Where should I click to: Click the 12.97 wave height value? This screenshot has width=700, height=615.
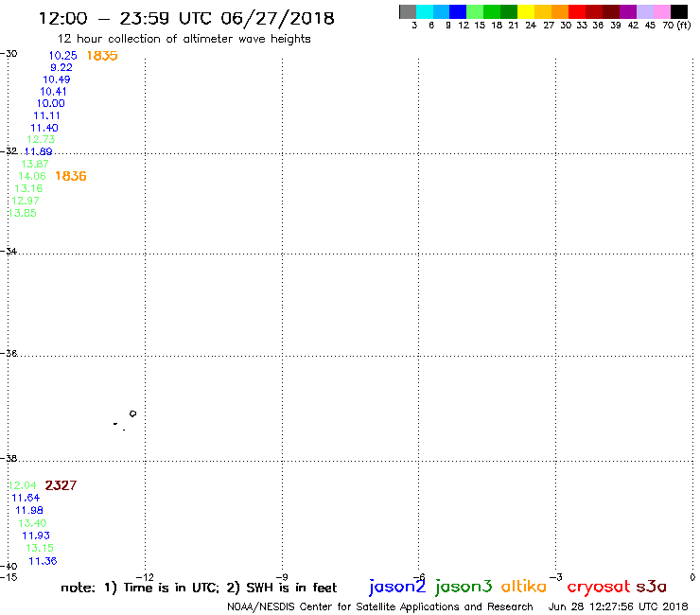[26, 201]
